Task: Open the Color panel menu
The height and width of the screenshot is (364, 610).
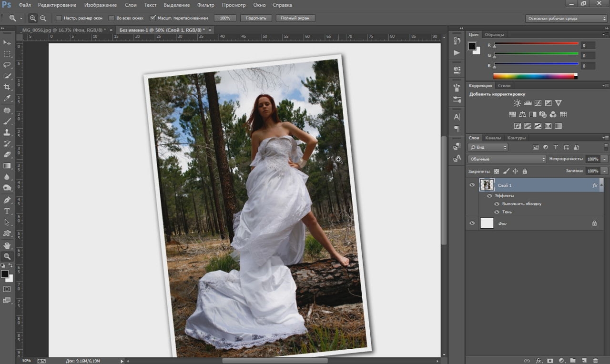Action: [x=606, y=34]
